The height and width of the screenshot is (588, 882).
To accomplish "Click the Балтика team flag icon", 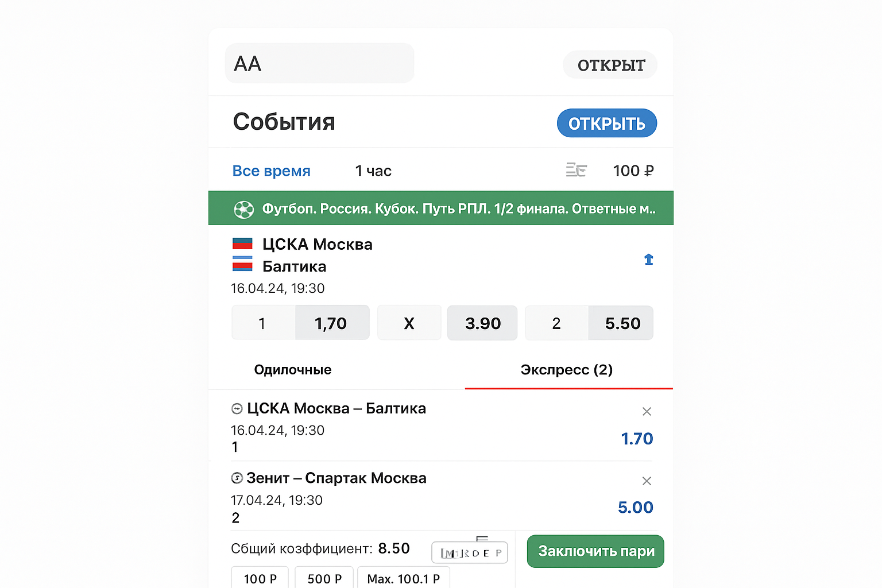I will pyautogui.click(x=242, y=264).
